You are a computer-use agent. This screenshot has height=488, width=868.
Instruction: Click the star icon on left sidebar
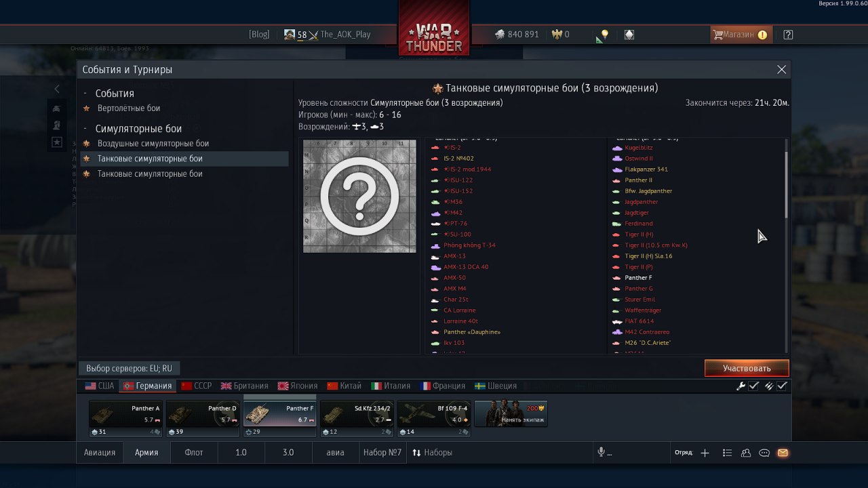(57, 142)
